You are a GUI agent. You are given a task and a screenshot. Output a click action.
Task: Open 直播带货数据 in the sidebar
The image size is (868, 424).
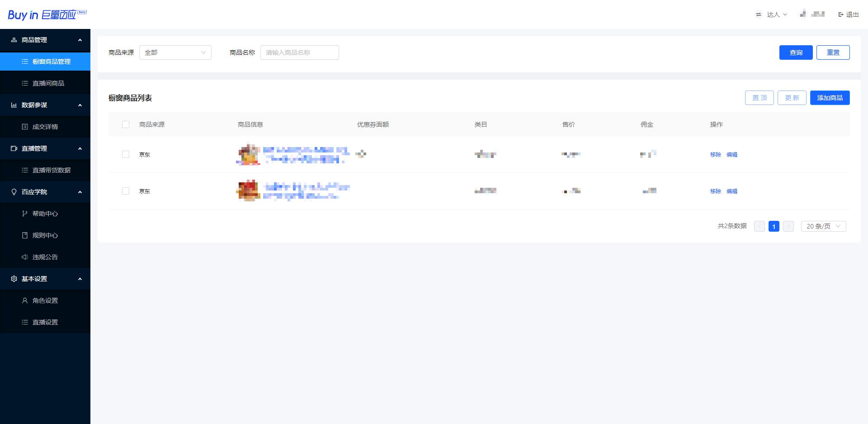tap(51, 170)
